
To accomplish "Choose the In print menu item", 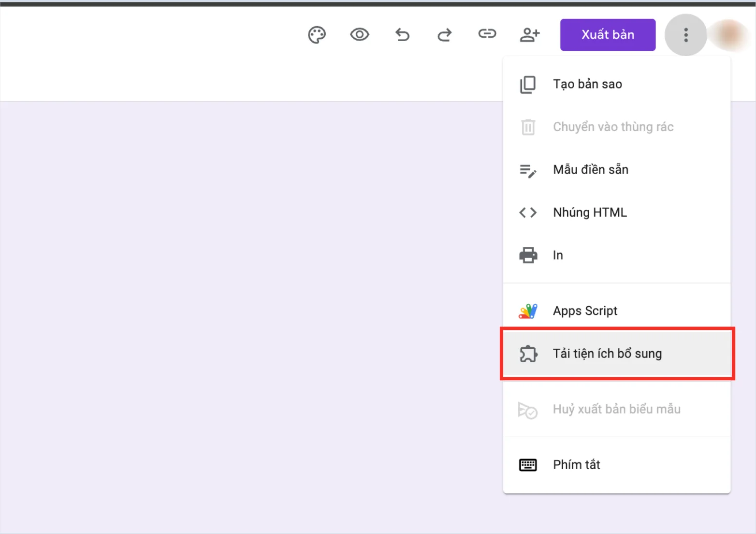I will tap(617, 255).
